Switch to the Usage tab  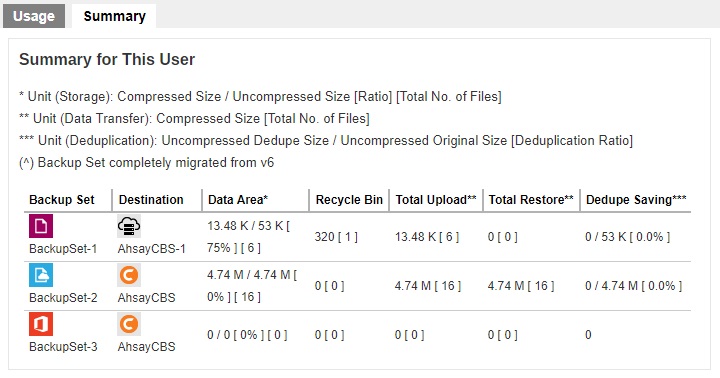click(x=34, y=16)
